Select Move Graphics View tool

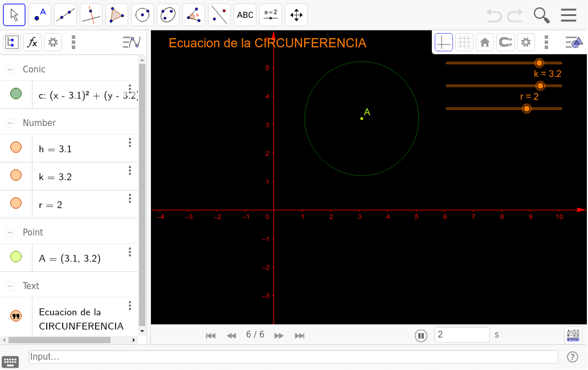[296, 15]
